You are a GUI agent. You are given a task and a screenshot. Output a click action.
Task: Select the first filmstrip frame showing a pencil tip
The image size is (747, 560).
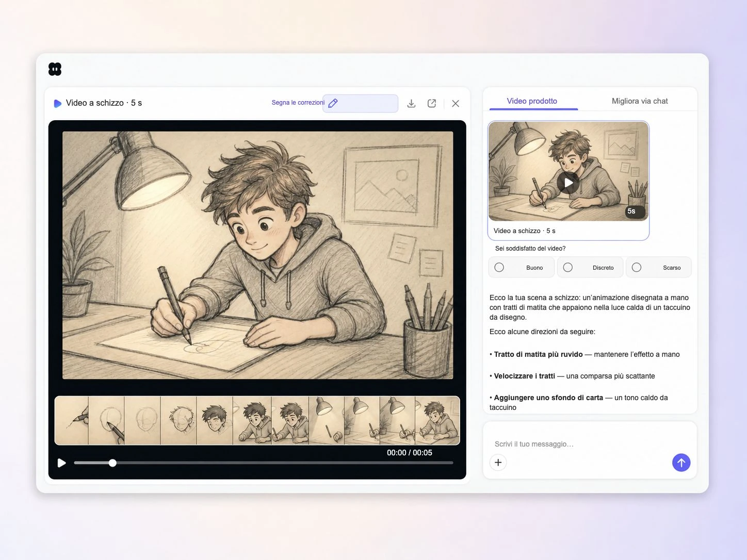72,421
